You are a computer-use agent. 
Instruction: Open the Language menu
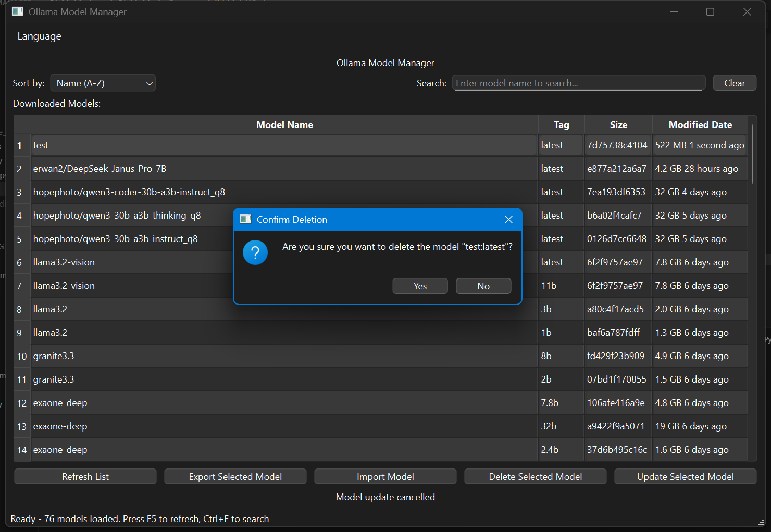(39, 36)
